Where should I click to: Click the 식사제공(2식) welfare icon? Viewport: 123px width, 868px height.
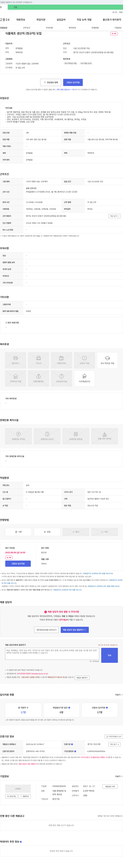coord(84,378)
